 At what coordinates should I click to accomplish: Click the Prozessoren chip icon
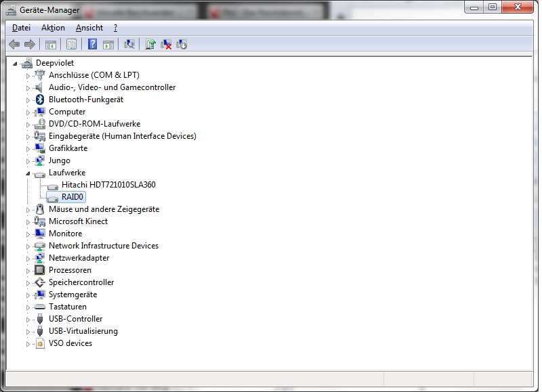pos(40,270)
